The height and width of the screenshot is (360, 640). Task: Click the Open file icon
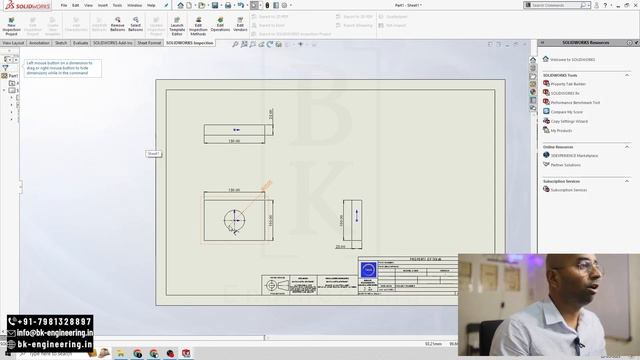201,5
